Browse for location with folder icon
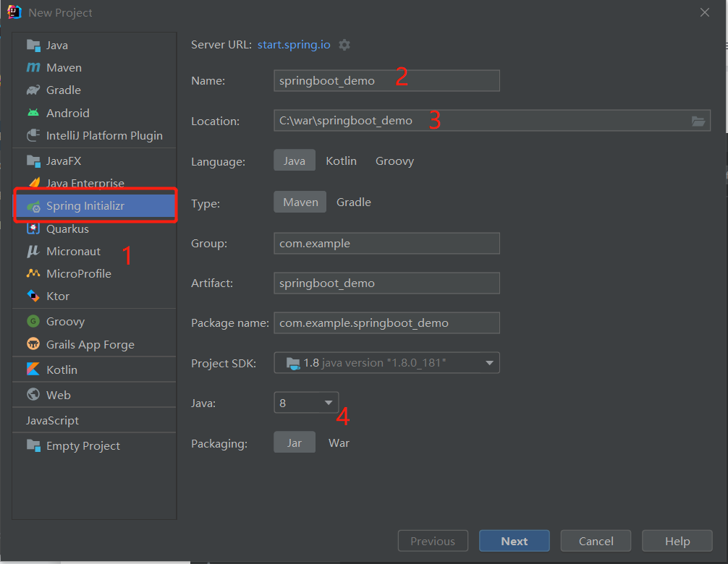 (x=698, y=121)
